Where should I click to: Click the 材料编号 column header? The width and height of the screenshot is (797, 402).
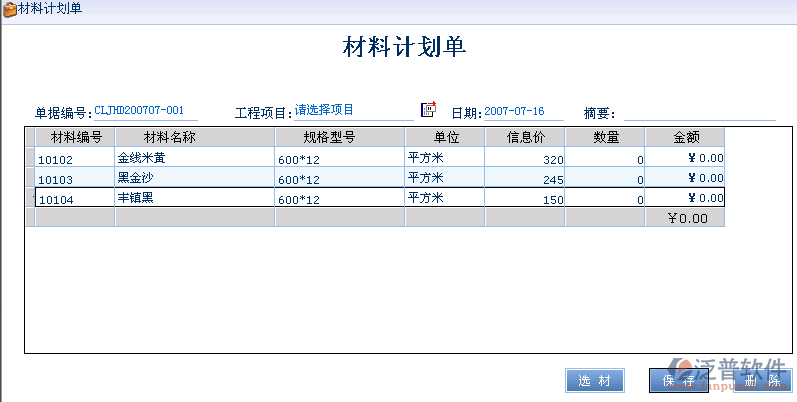coord(75,137)
